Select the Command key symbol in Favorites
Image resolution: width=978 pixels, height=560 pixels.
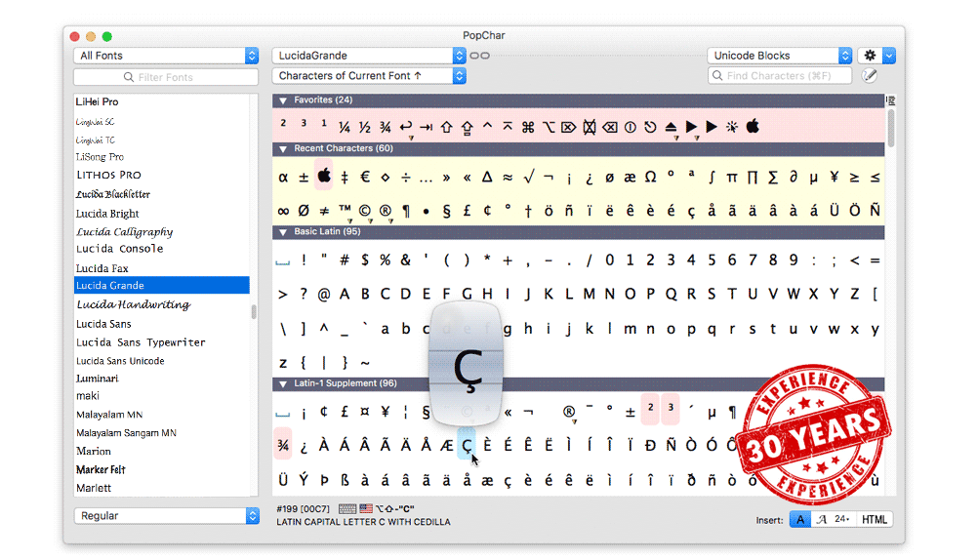[x=528, y=126]
